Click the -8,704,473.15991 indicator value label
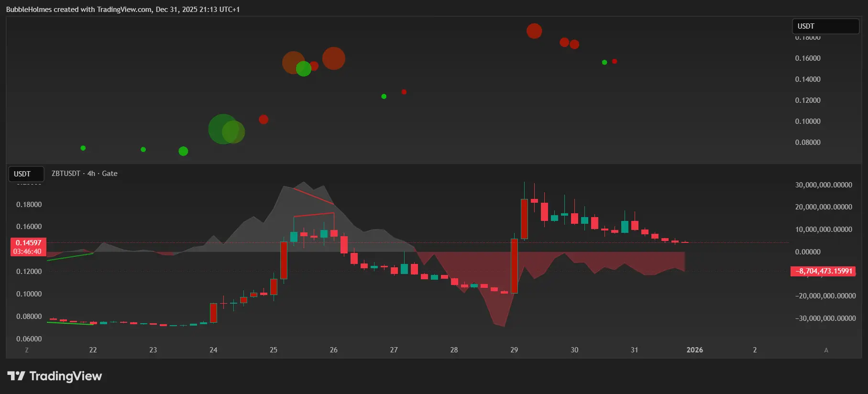 pos(824,271)
